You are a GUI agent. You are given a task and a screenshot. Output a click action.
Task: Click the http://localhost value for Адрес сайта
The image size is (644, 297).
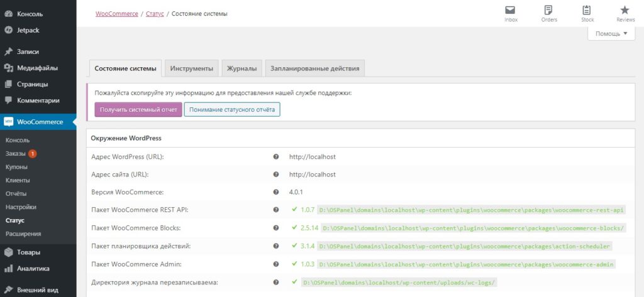[312, 175]
